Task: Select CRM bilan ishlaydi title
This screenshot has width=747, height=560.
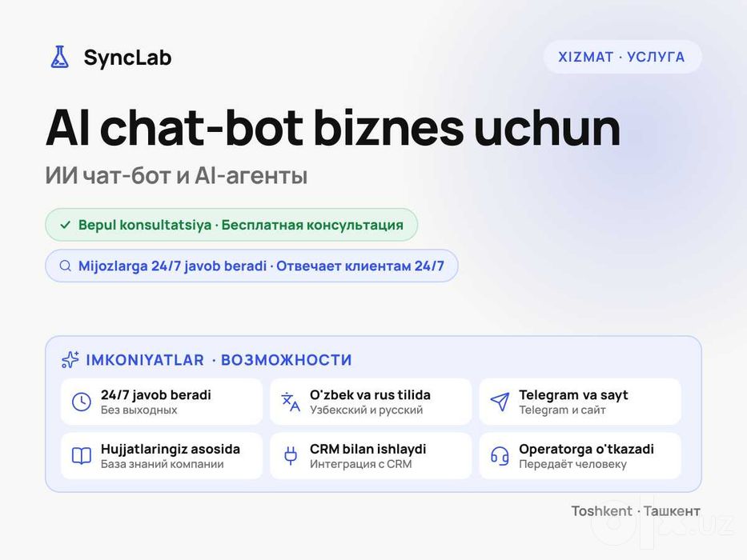Action: pos(367,449)
